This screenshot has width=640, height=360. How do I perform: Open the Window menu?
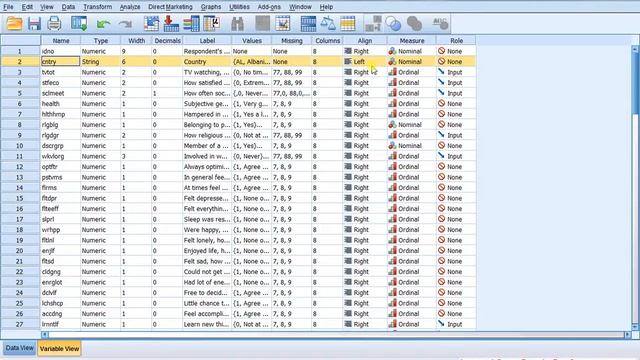point(300,7)
